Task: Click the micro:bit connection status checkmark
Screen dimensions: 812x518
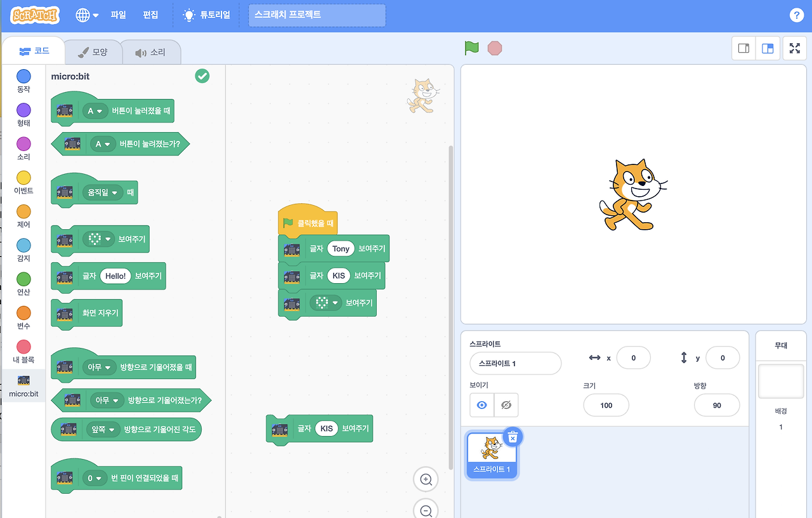Action: (202, 76)
